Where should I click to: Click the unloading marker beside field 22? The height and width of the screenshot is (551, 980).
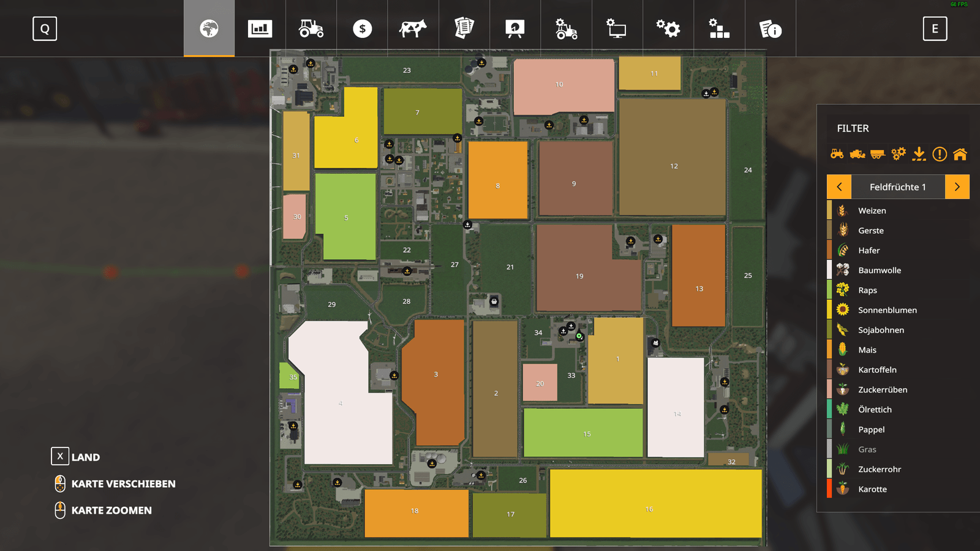[x=407, y=271]
